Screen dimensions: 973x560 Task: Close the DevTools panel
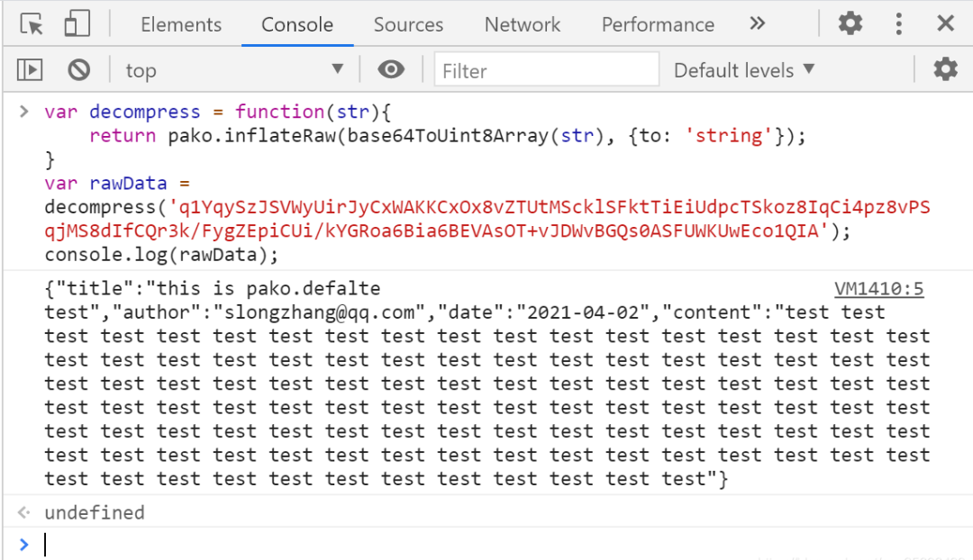pyautogui.click(x=945, y=24)
